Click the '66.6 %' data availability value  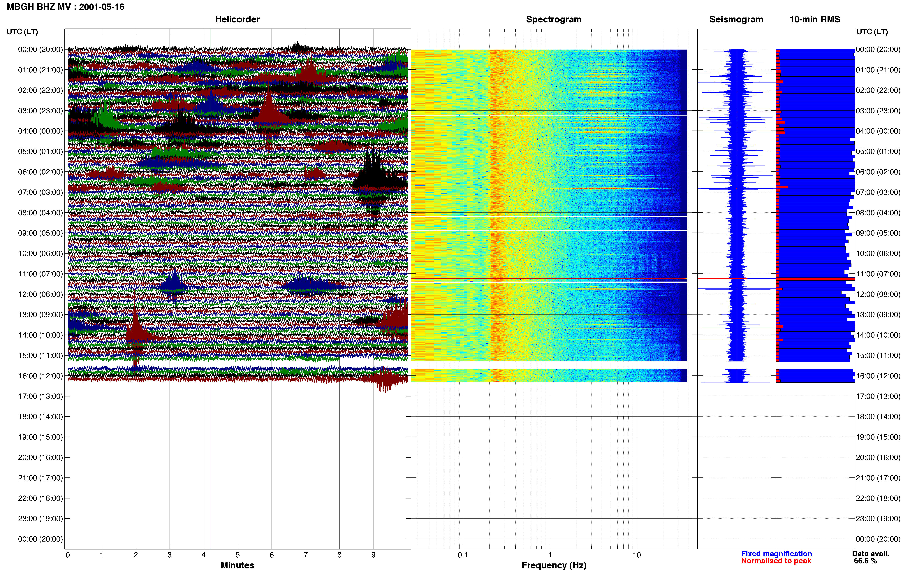click(865, 561)
